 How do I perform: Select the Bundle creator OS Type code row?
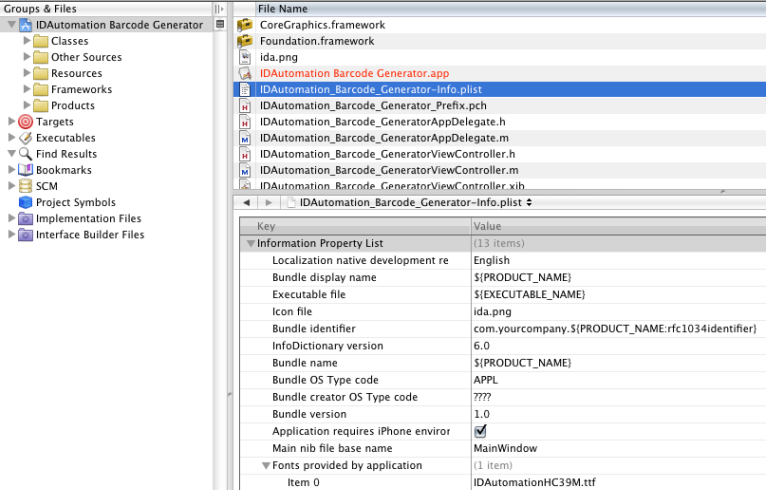coord(503,397)
